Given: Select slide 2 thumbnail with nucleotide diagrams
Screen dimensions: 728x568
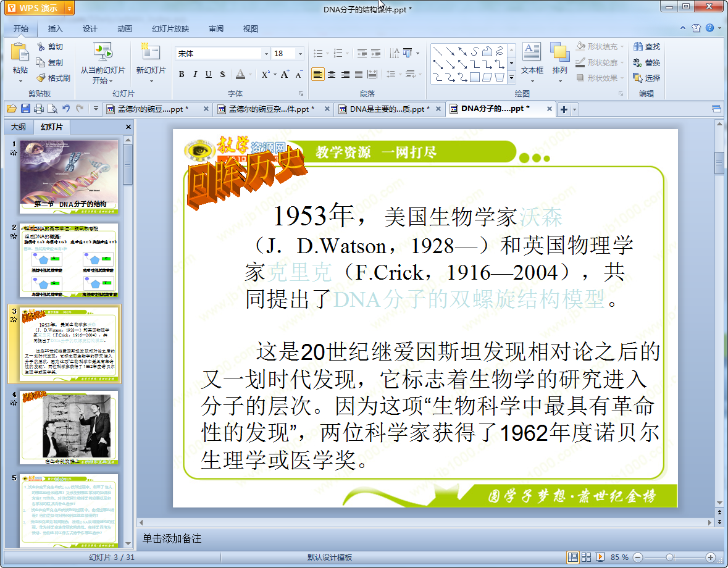Looking at the screenshot, I should pos(69,261).
